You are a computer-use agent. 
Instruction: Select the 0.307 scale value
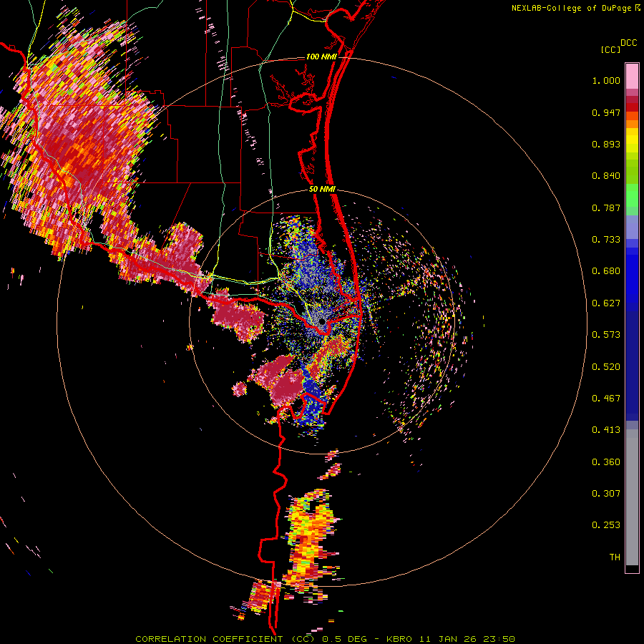coord(606,494)
